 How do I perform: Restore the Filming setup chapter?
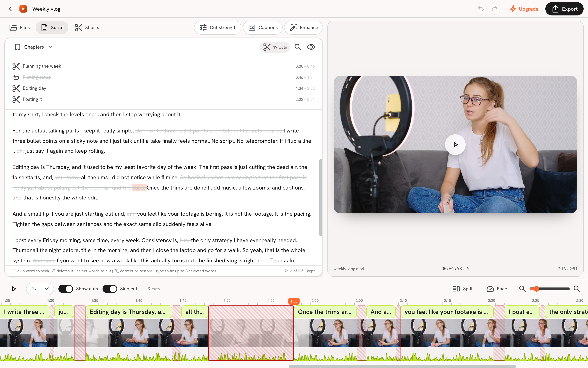[16, 77]
